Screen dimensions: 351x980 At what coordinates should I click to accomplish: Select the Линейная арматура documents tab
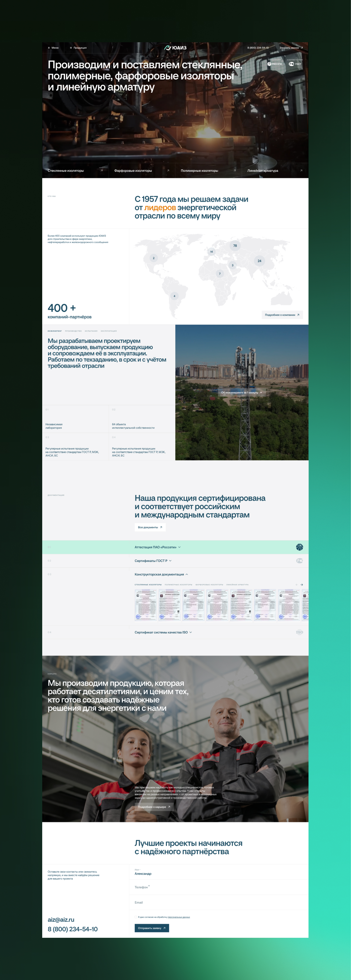[x=237, y=585]
